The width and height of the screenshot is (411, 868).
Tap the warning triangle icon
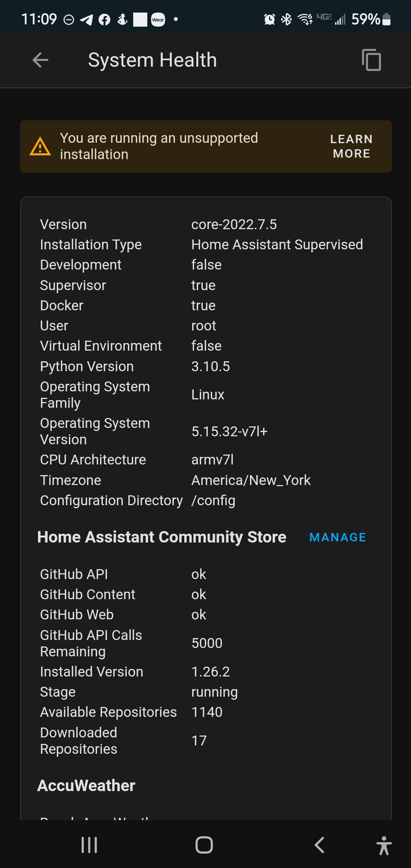pyautogui.click(x=40, y=147)
